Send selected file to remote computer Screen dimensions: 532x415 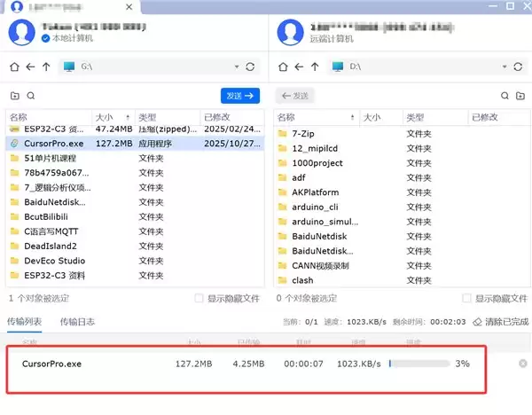tap(240, 96)
